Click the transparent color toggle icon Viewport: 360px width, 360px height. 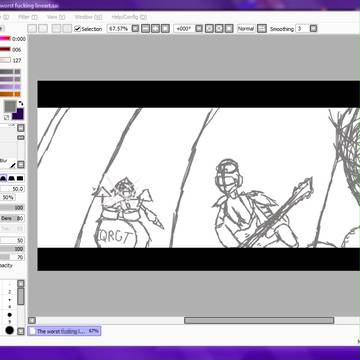pos(6,117)
